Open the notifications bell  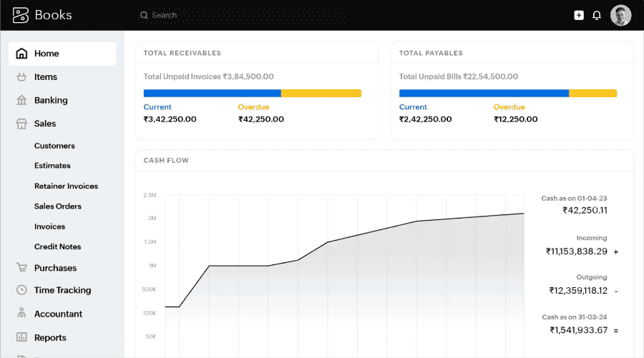pos(597,15)
